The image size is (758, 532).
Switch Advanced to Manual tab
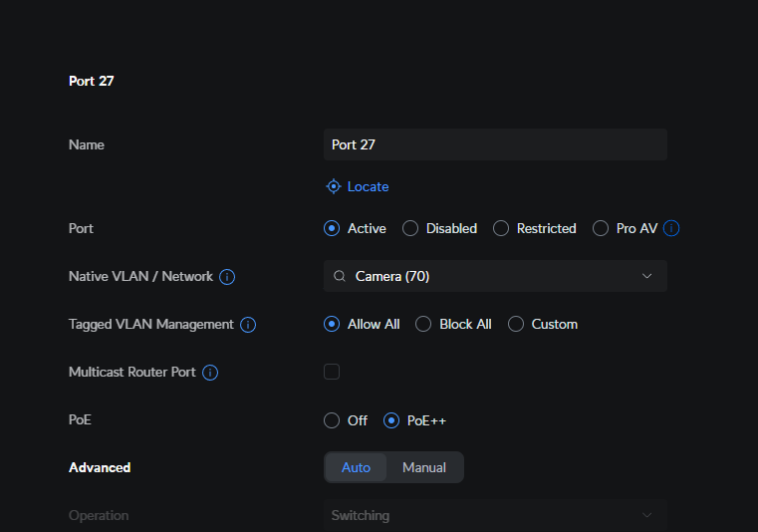tap(424, 467)
